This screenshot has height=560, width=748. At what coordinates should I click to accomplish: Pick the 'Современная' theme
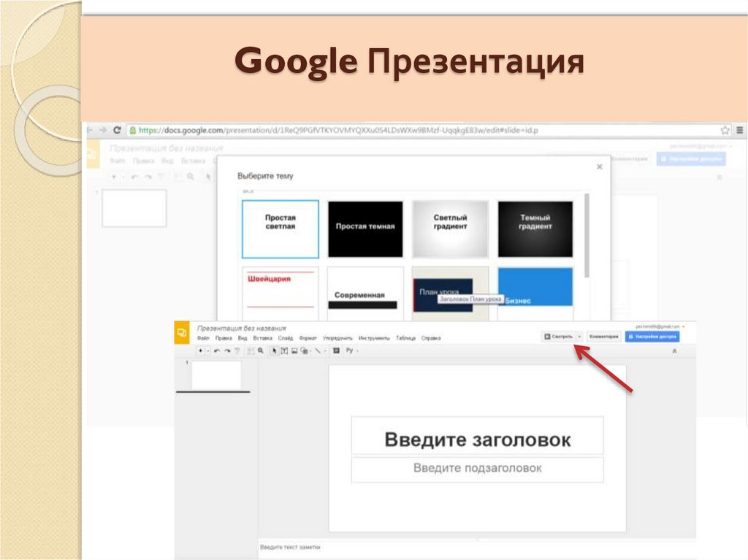[x=365, y=294]
